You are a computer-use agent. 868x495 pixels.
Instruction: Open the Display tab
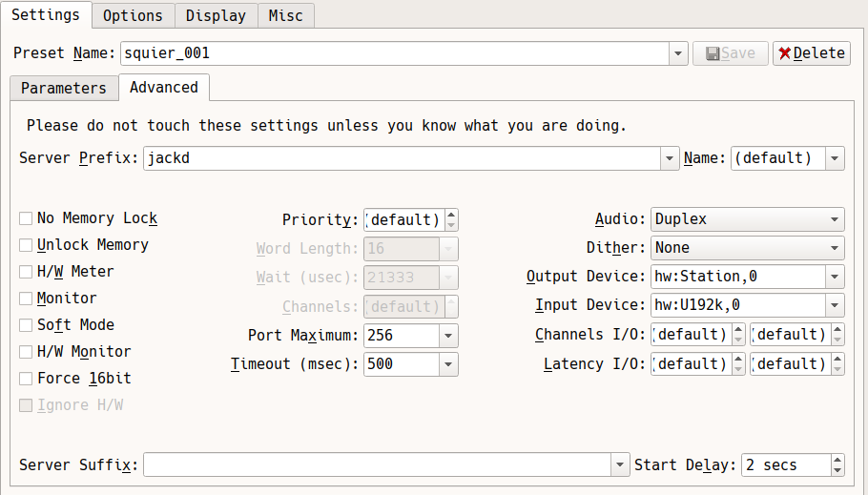[216, 15]
